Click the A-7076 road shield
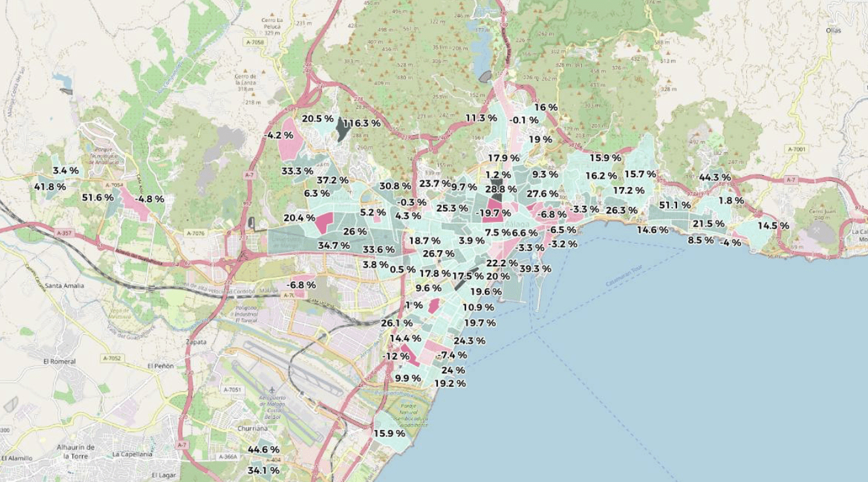This screenshot has height=482, width=868. pyautogui.click(x=195, y=233)
